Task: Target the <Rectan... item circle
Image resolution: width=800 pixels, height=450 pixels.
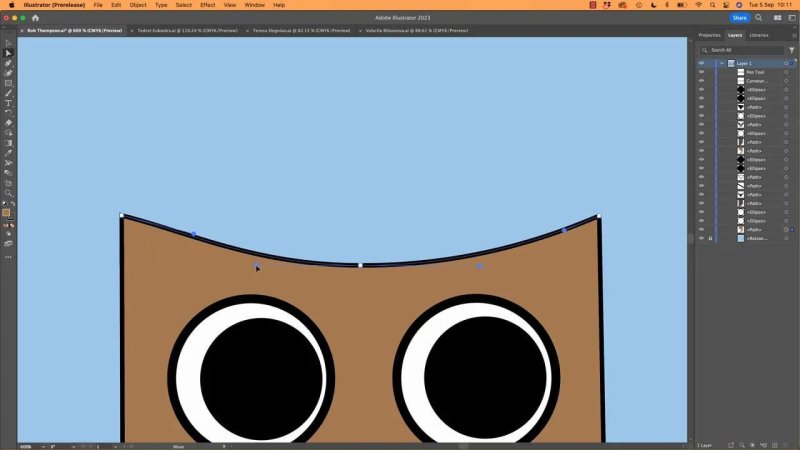Action: pyautogui.click(x=786, y=238)
